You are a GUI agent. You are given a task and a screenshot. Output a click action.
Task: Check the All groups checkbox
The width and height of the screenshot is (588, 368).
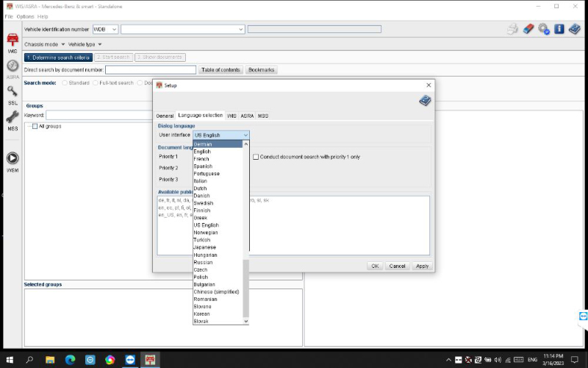pos(35,126)
